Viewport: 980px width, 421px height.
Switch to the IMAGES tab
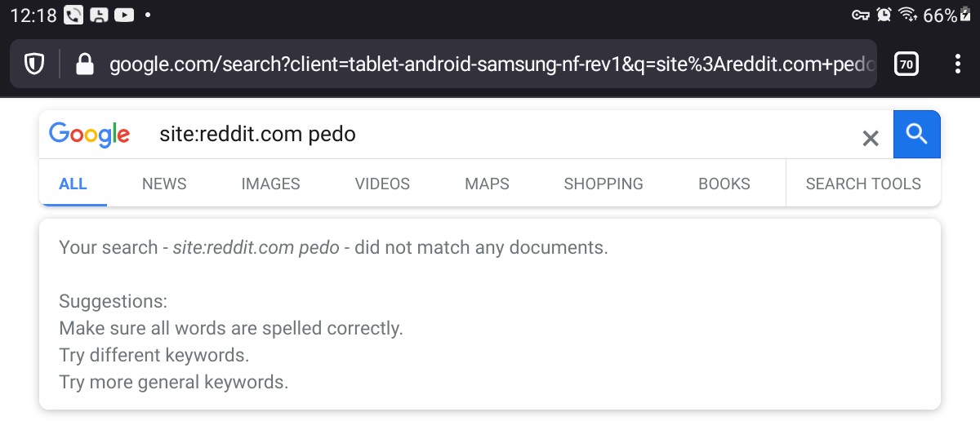270,184
